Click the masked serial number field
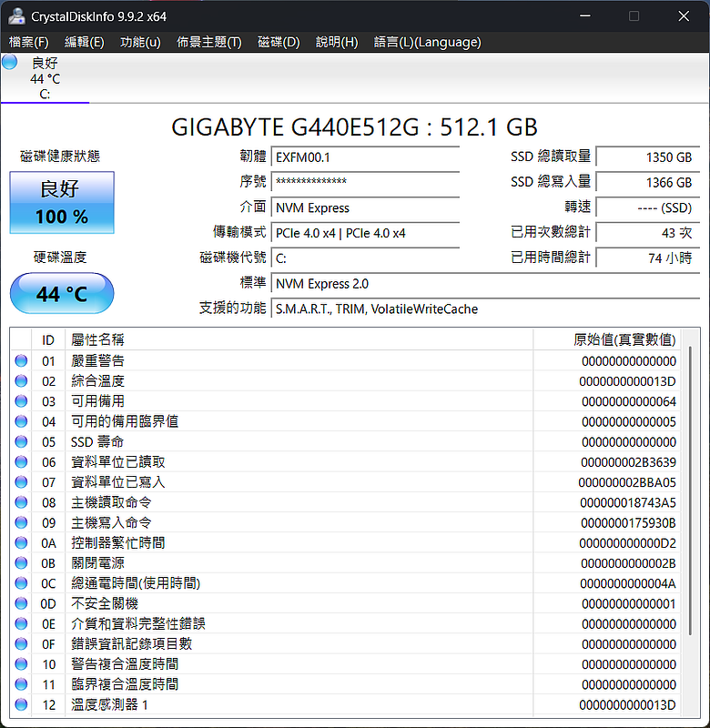Screen dimensions: 710x728 (365, 182)
